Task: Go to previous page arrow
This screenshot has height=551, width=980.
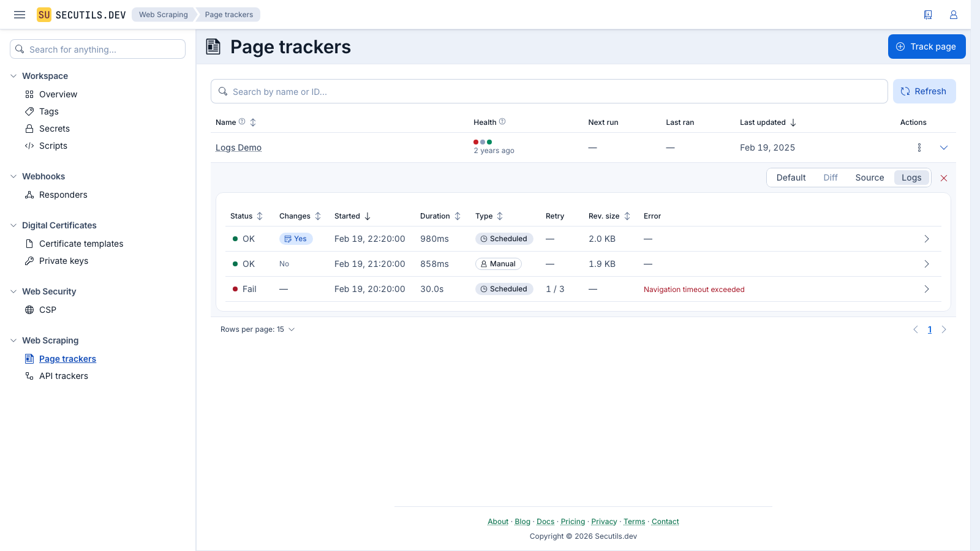Action: 916,329
